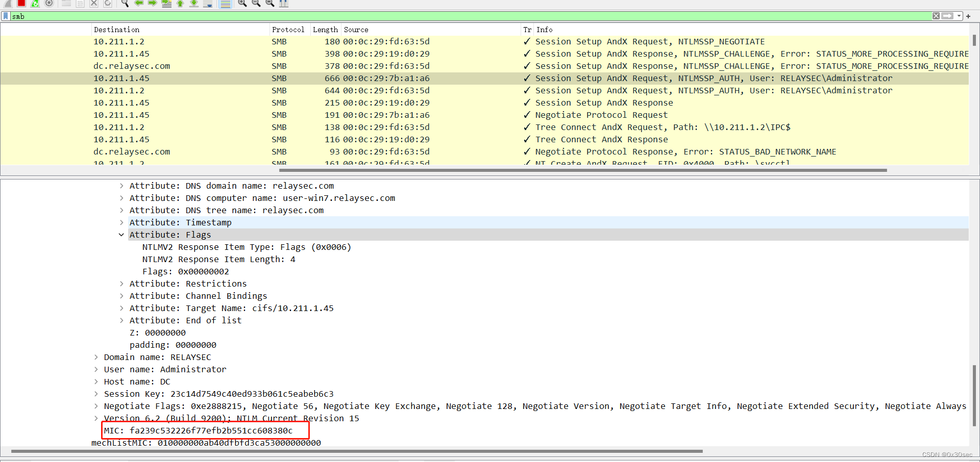Image resolution: width=980 pixels, height=462 pixels.
Task: Expand the Negotiate Flags field
Action: pyautogui.click(x=96, y=406)
